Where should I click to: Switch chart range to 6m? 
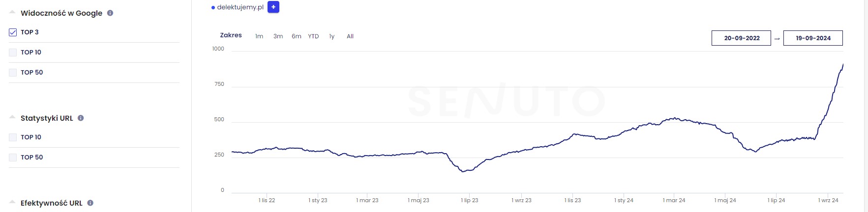pyautogui.click(x=296, y=36)
